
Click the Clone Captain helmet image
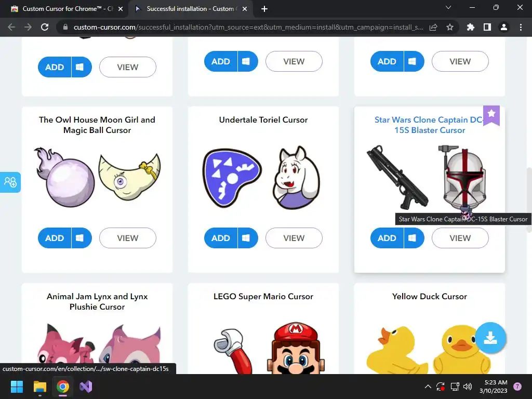pos(463,178)
